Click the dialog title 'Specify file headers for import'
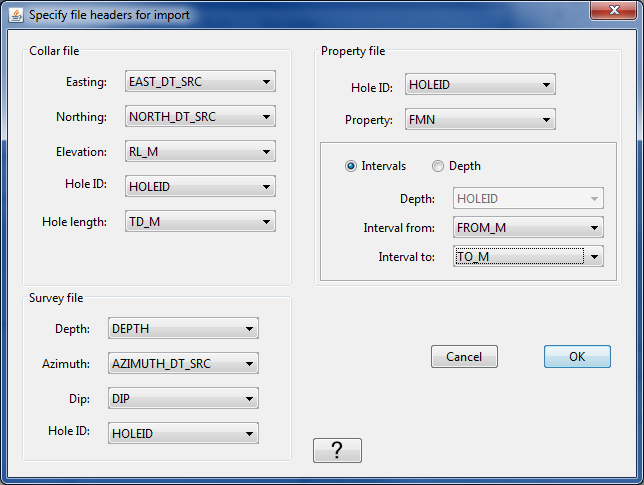The image size is (644, 485). tap(109, 15)
